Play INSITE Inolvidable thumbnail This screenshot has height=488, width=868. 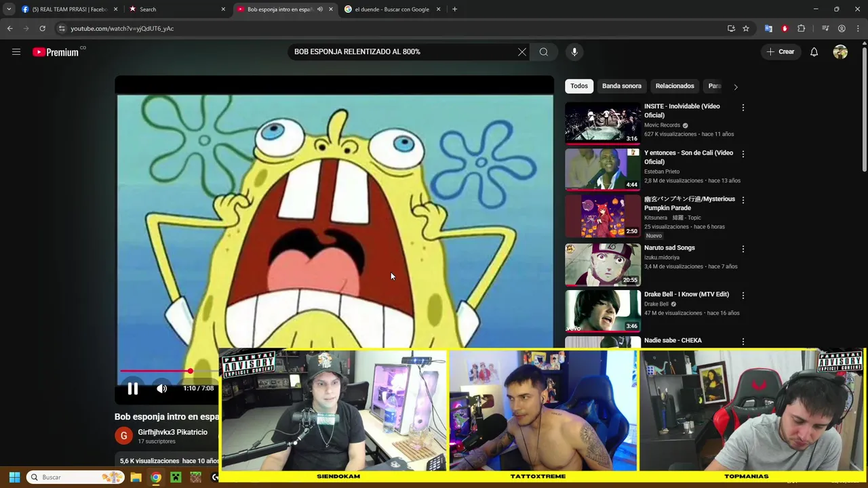[x=603, y=123]
